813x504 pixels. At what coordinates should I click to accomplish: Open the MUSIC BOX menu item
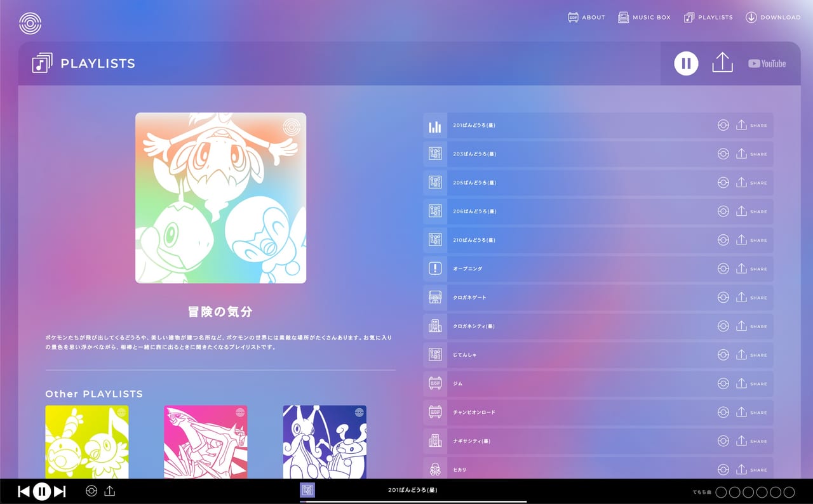(x=644, y=17)
